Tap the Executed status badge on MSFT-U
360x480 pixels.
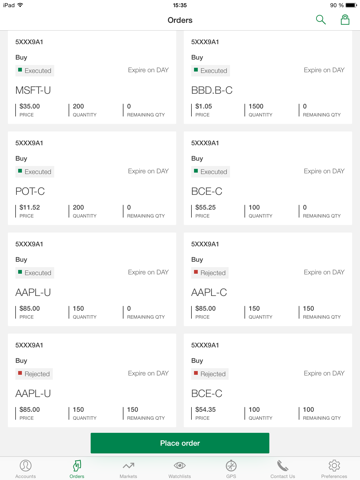[35, 70]
